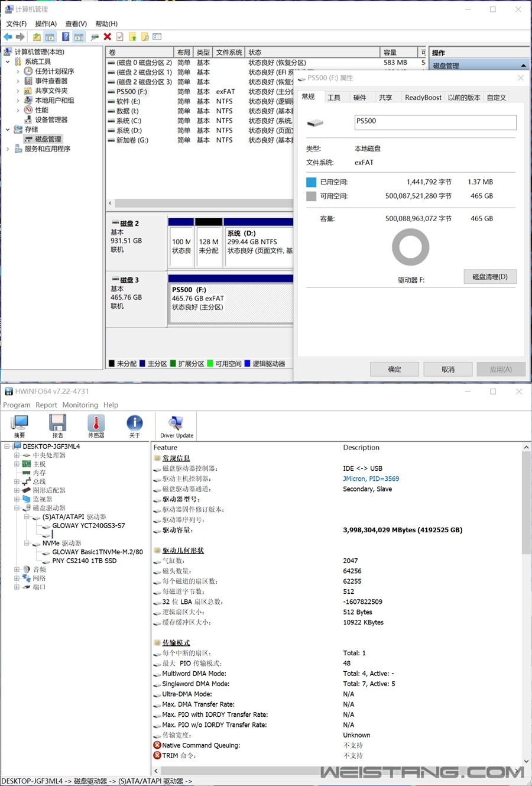Screen dimensions: 532x786
Task: Select 设备管理器 in the management tree
Action: click(51, 119)
